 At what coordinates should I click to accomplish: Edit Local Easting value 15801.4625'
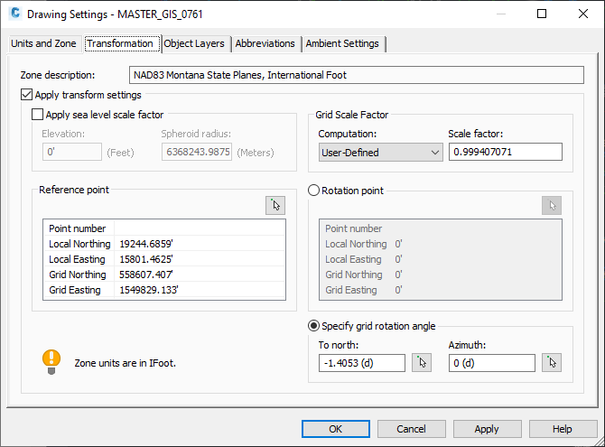coord(200,259)
